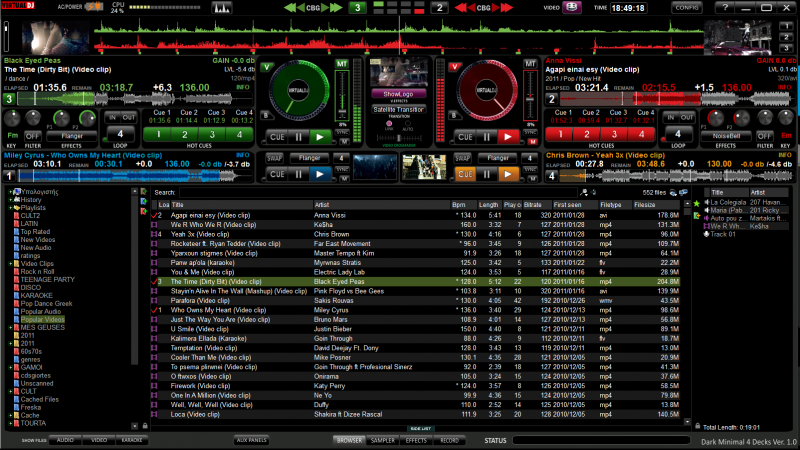Image resolution: width=800 pixels, height=450 pixels.
Task: Switch to the RECORD tab
Action: coord(449,440)
